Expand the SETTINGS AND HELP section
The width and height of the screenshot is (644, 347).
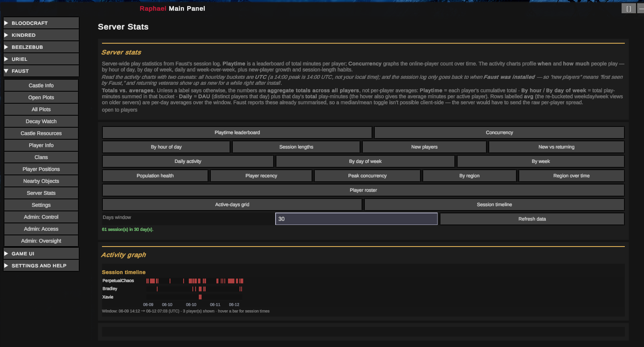coord(41,265)
